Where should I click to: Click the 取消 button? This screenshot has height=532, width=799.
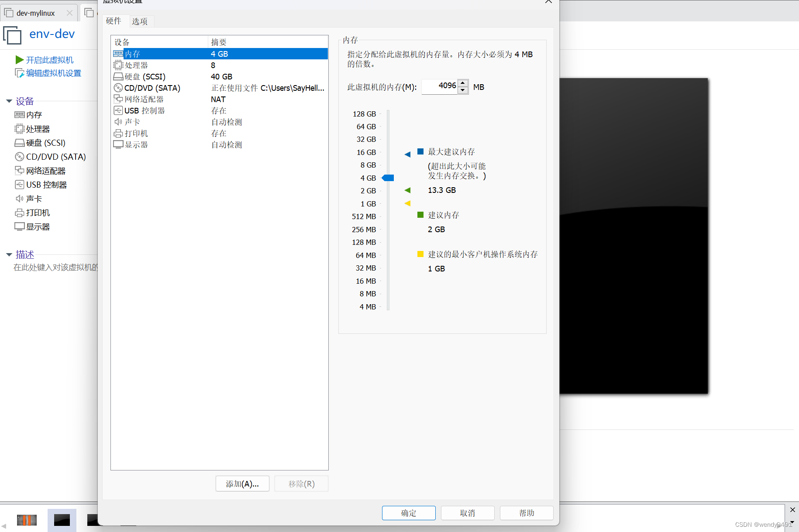point(468,513)
